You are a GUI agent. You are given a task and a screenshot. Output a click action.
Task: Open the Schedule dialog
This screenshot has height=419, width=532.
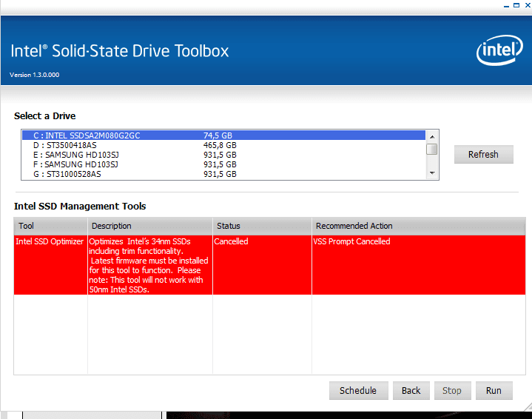pyautogui.click(x=358, y=390)
